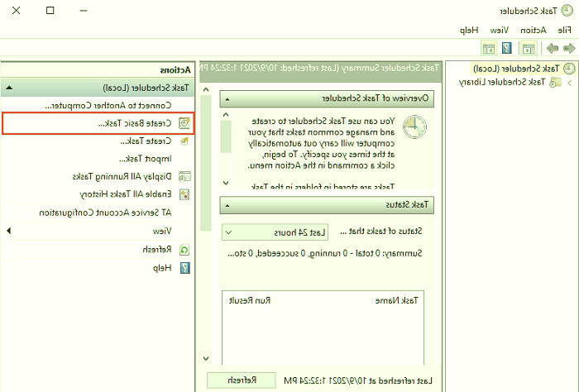Click the overview text scroll up arrow
This screenshot has width=579, height=392.
tap(226, 115)
